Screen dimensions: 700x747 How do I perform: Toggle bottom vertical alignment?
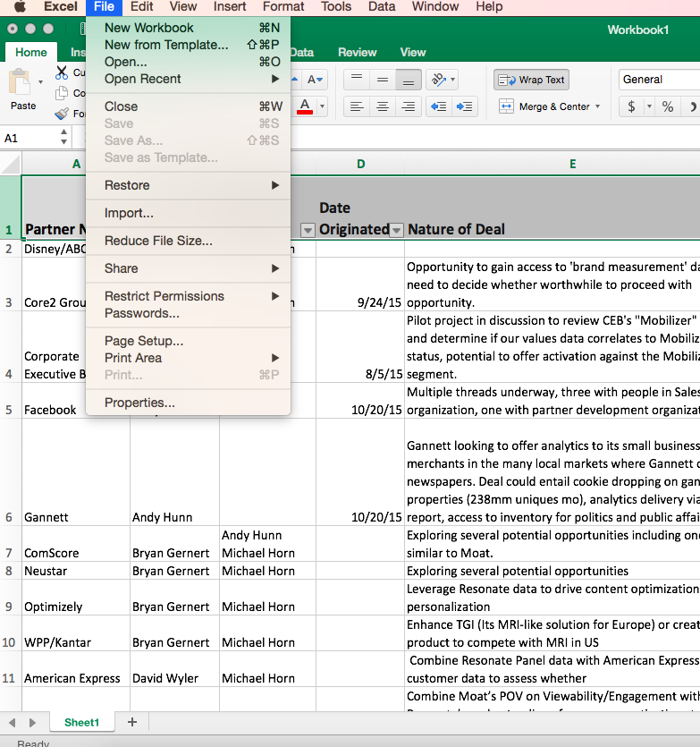(409, 80)
